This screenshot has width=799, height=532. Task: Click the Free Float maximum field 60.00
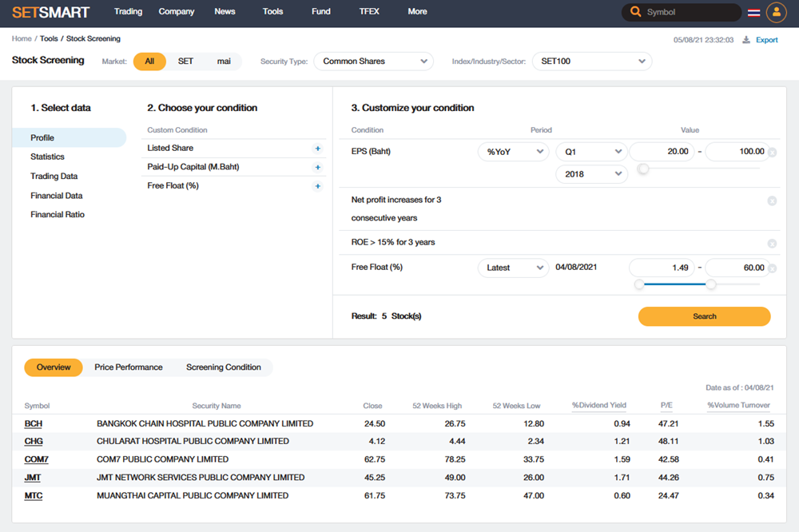click(x=737, y=268)
